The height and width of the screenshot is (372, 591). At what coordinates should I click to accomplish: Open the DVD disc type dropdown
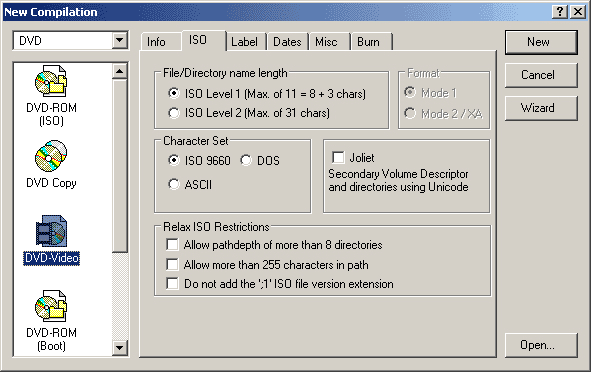point(119,40)
